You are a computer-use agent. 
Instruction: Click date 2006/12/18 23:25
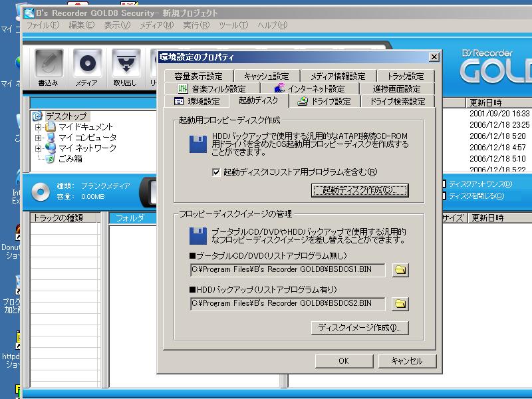499,125
